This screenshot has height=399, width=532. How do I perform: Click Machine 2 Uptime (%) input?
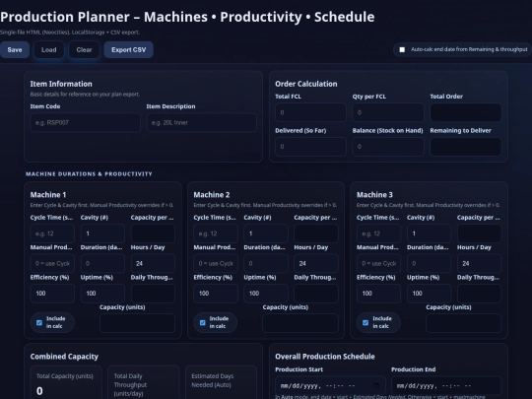(266, 294)
